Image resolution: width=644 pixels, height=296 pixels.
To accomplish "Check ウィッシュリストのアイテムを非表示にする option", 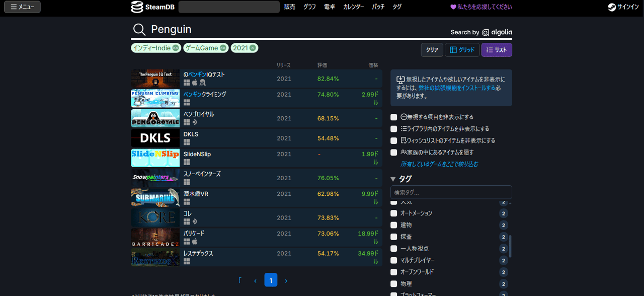I will [x=394, y=140].
